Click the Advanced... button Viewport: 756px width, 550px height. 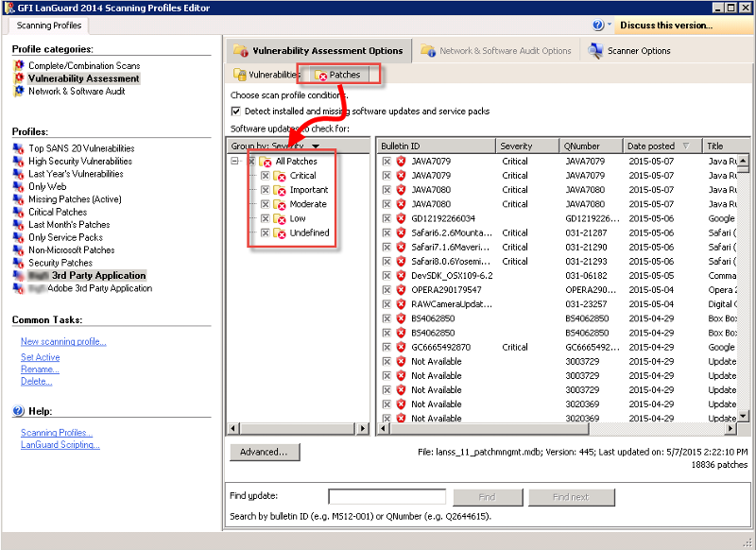(265, 452)
